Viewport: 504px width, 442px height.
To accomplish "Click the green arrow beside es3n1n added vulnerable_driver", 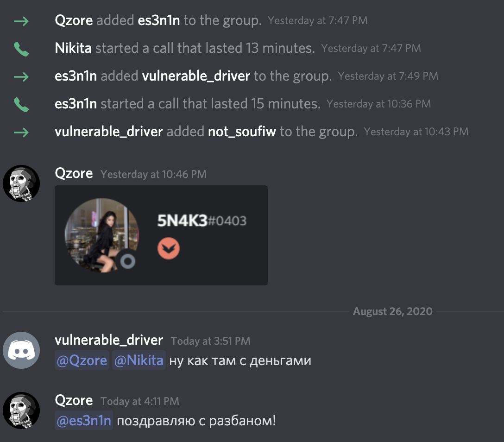I will click(21, 77).
